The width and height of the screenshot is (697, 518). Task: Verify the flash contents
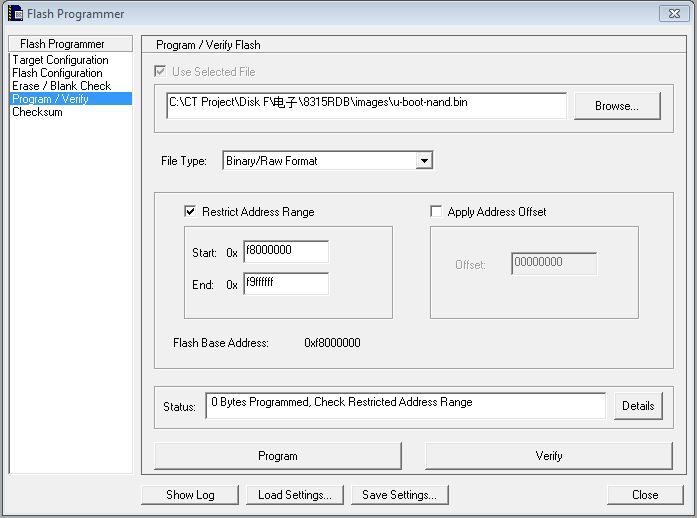pos(549,456)
